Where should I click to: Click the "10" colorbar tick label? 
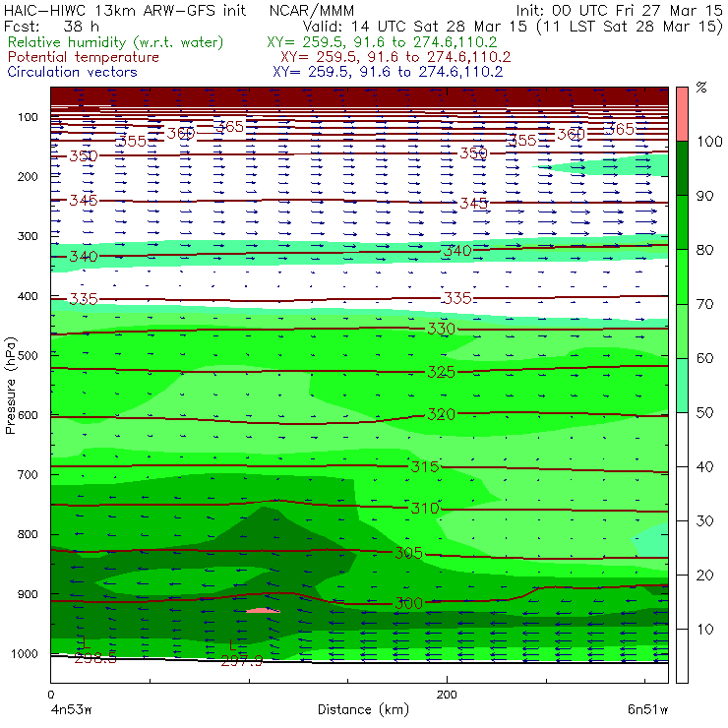(x=704, y=630)
